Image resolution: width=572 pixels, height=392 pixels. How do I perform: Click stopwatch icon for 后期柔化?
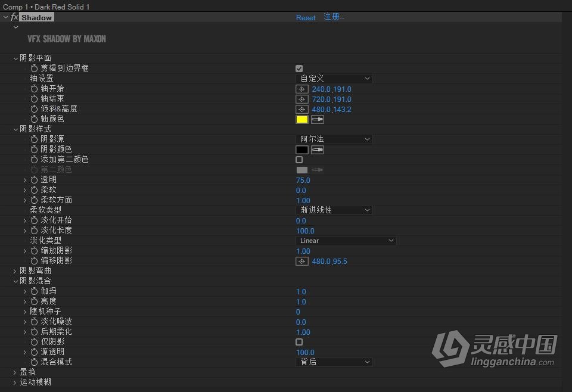[34, 332]
